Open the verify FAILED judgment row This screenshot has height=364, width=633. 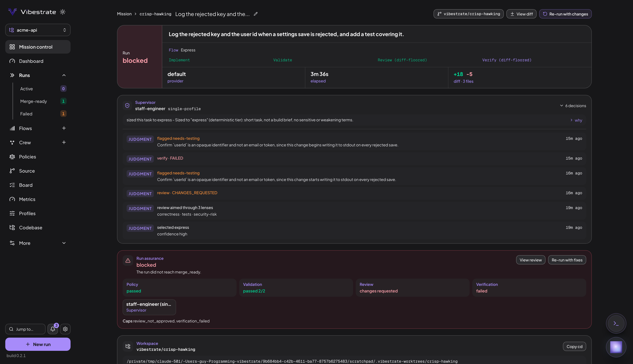(x=354, y=158)
